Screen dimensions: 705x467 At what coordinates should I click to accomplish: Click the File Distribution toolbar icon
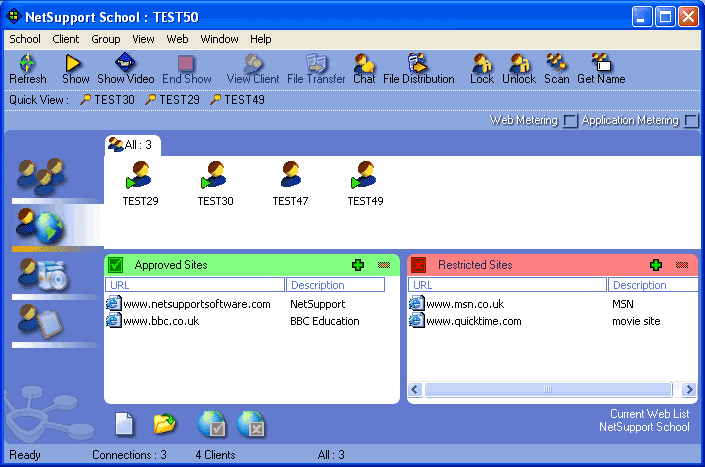[418, 68]
